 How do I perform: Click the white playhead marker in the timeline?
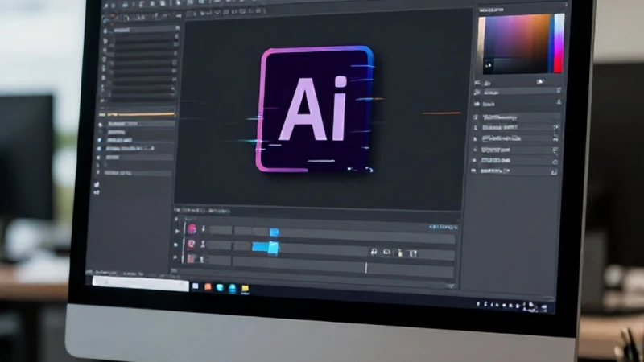(x=366, y=268)
